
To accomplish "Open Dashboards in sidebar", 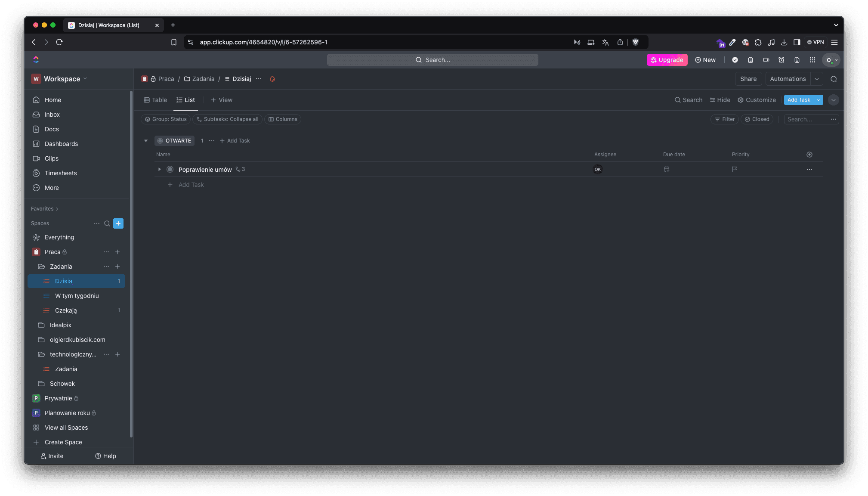I will (x=61, y=144).
